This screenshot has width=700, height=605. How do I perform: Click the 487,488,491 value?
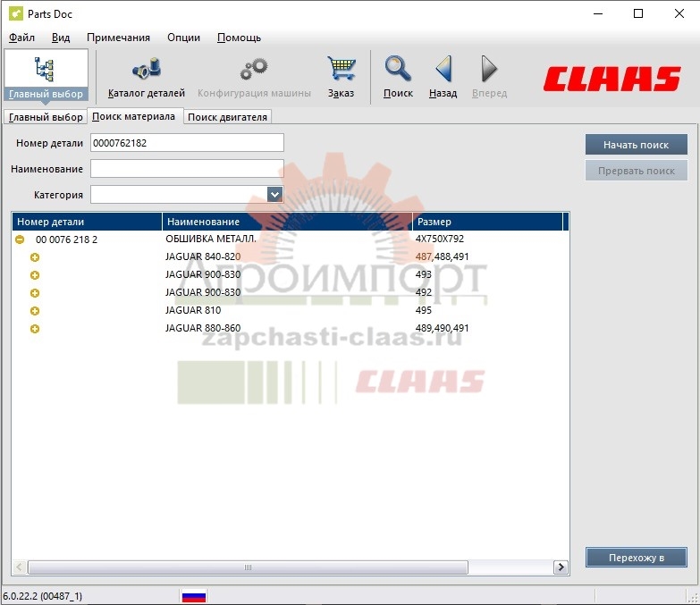point(442,256)
